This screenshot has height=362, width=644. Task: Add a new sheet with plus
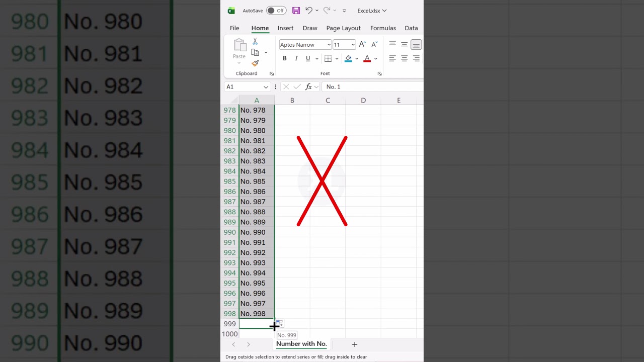click(354, 344)
